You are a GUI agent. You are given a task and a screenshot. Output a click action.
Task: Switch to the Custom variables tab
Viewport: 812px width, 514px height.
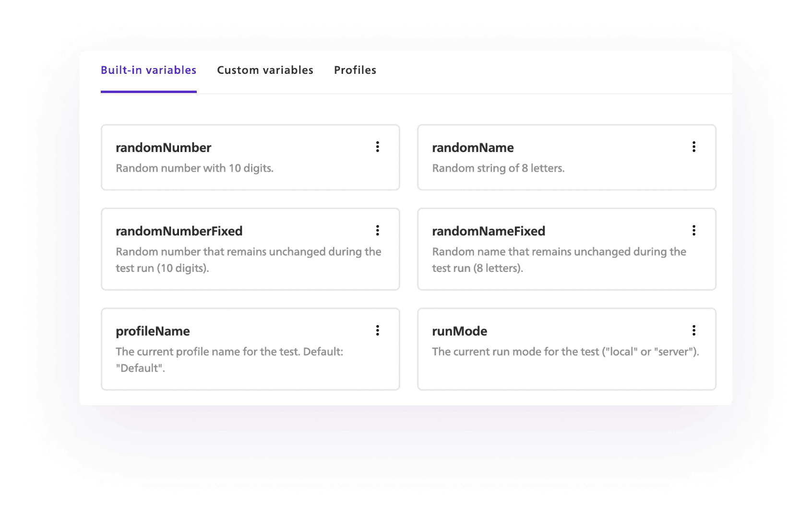pos(265,70)
